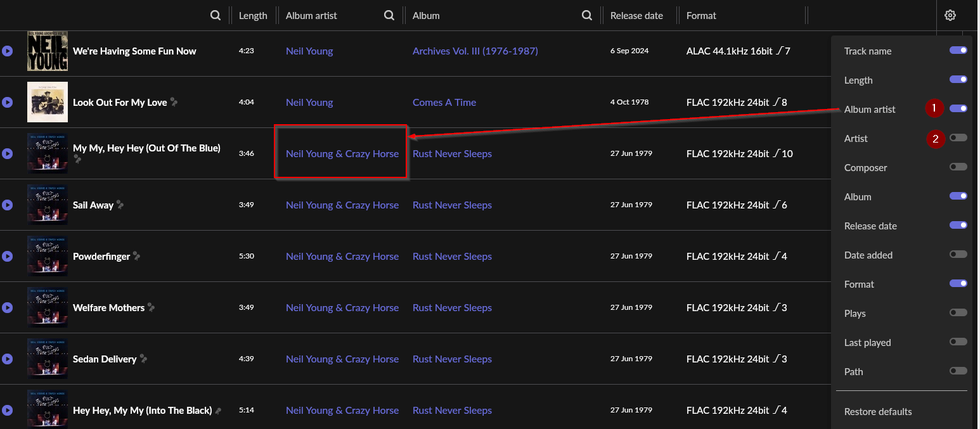Play Welfare Mothers

tap(8, 308)
